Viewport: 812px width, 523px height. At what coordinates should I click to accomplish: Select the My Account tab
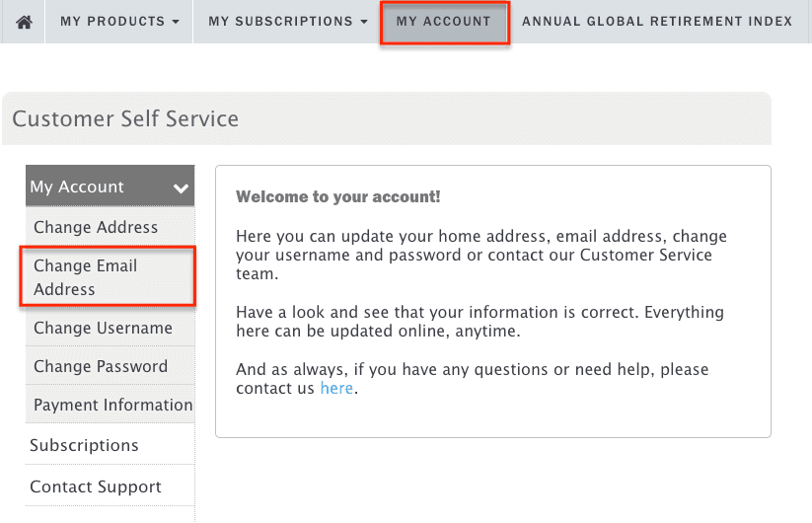[444, 22]
